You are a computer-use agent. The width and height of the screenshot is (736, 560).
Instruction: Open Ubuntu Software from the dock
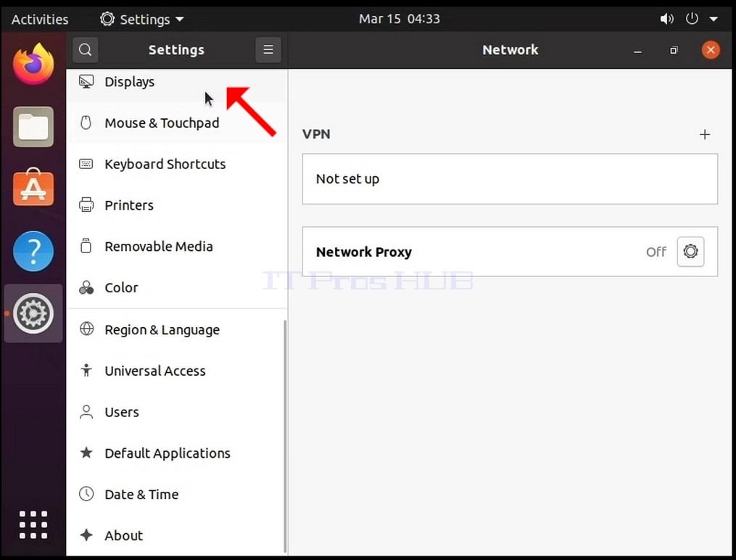[33, 188]
